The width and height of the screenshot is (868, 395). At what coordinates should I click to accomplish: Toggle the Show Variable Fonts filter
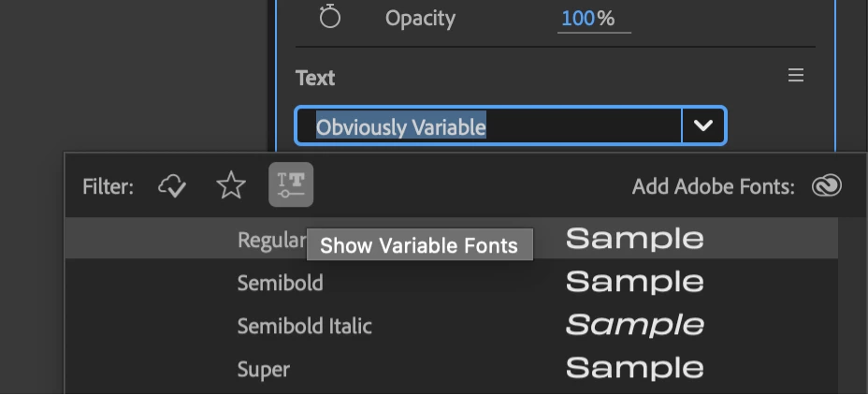coord(291,184)
